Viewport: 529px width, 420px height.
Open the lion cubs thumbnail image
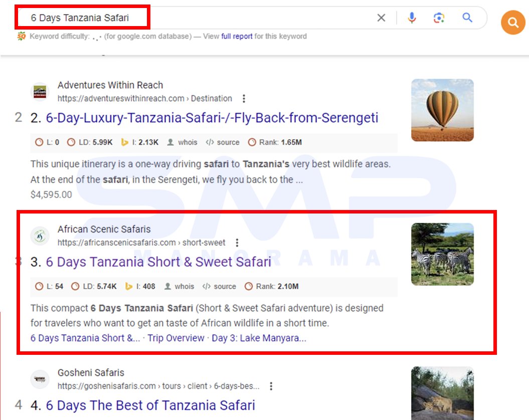click(442, 393)
